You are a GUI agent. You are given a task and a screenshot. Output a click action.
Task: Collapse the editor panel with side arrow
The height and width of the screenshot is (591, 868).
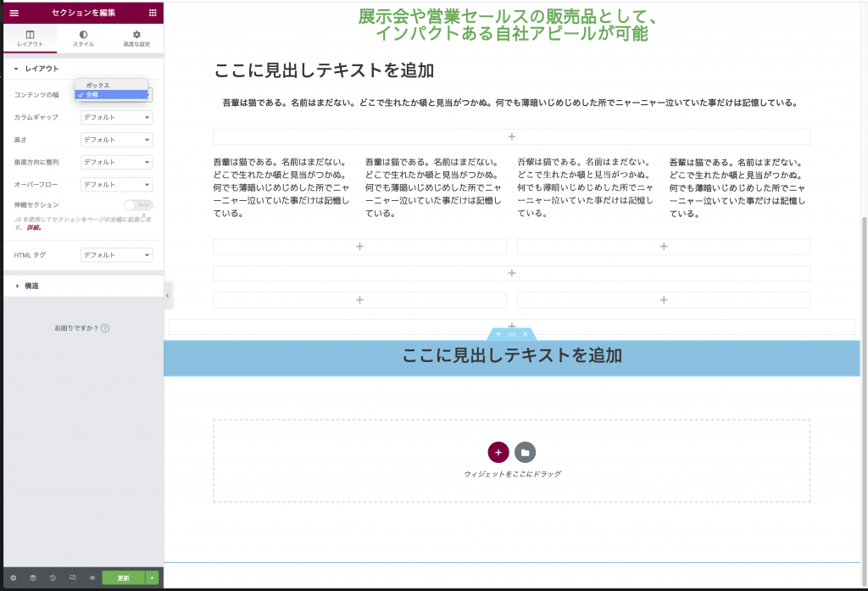coord(167,295)
